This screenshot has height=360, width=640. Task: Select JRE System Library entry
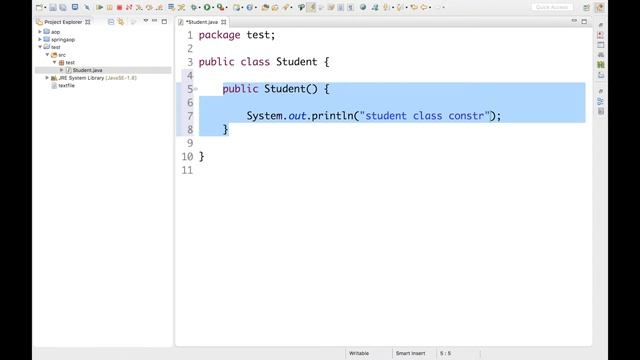(x=97, y=78)
